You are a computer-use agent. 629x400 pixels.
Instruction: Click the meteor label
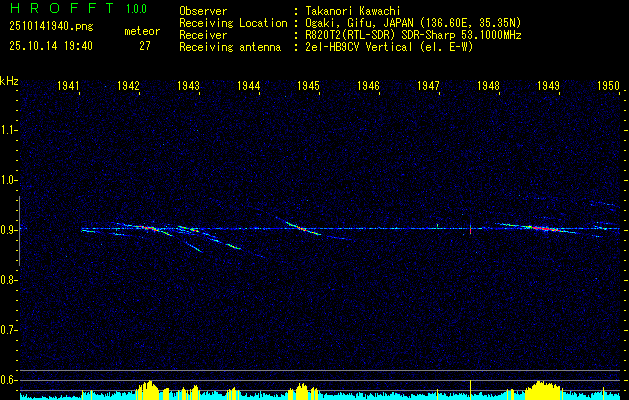(142, 31)
